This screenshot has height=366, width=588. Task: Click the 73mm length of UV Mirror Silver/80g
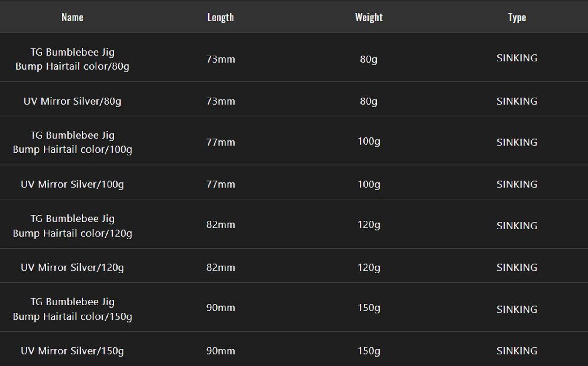(x=220, y=101)
